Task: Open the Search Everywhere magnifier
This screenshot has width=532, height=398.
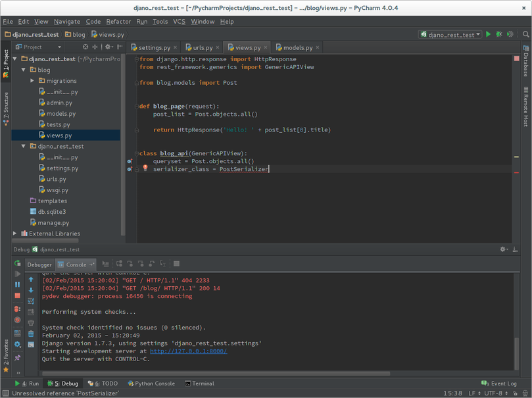Action: click(525, 34)
